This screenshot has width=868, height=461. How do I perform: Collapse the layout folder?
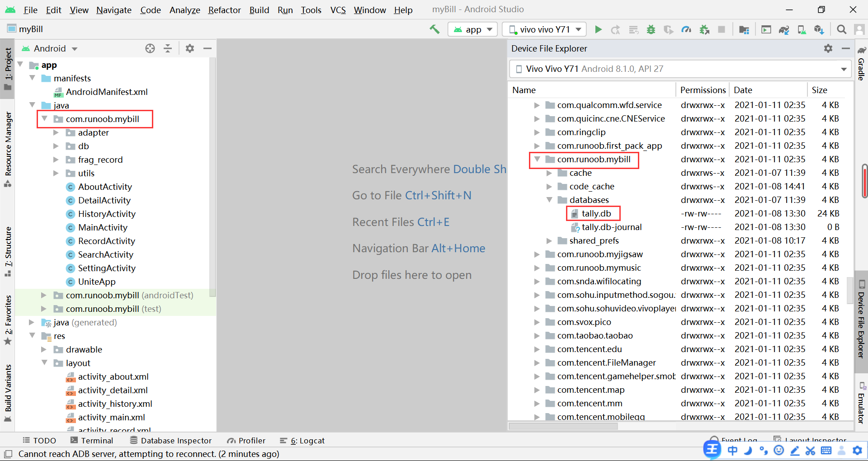pyautogui.click(x=44, y=362)
